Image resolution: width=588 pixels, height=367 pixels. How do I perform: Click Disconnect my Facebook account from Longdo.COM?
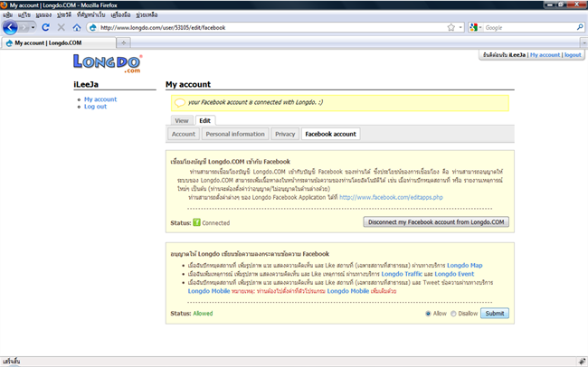tap(436, 222)
